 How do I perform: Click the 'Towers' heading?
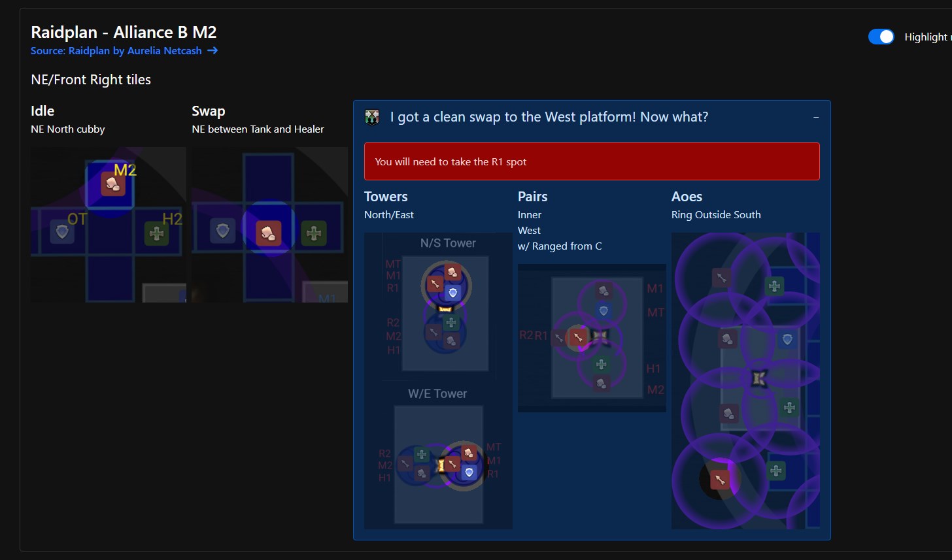(386, 197)
